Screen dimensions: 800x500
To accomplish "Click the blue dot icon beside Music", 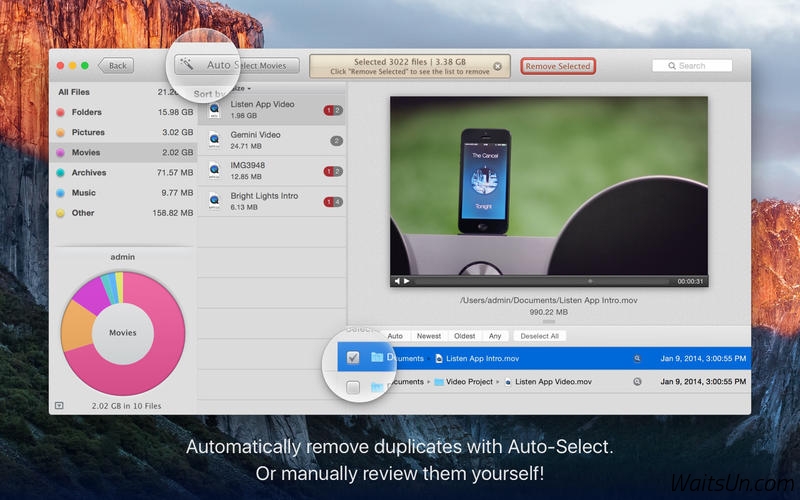I will 60,193.
